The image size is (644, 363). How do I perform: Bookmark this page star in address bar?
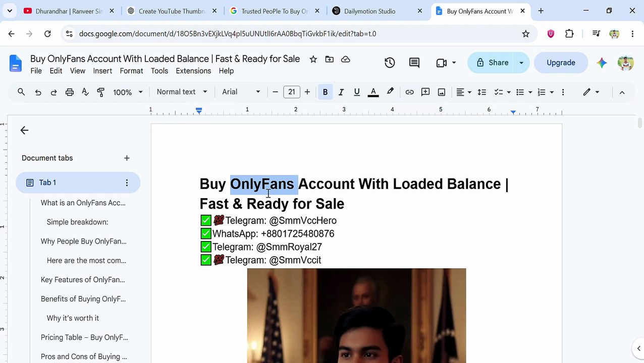525,34
